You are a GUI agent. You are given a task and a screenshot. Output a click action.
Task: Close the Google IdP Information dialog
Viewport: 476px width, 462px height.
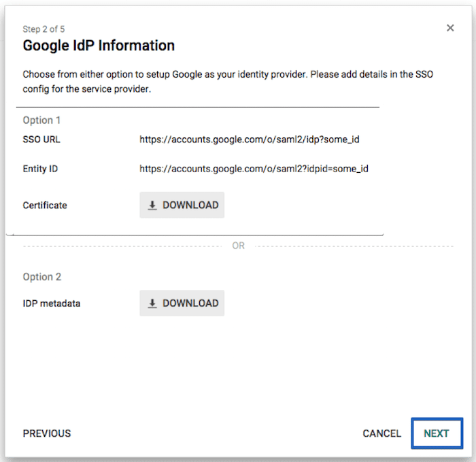click(450, 28)
